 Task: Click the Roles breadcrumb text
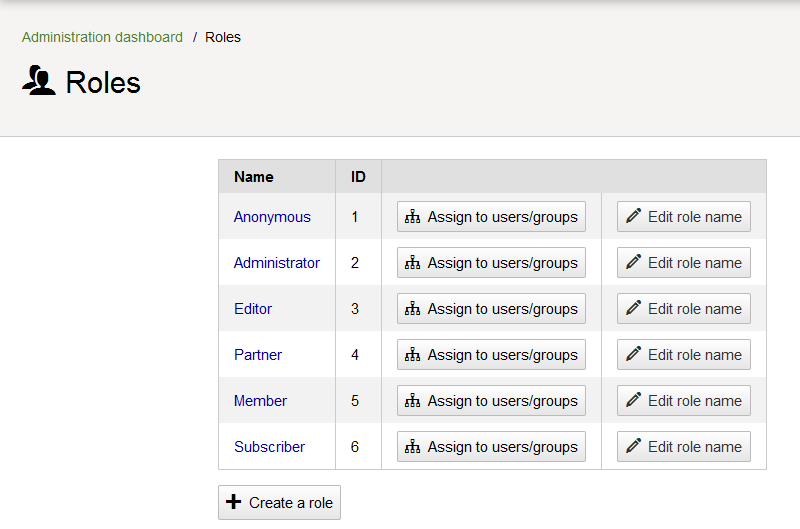222,37
